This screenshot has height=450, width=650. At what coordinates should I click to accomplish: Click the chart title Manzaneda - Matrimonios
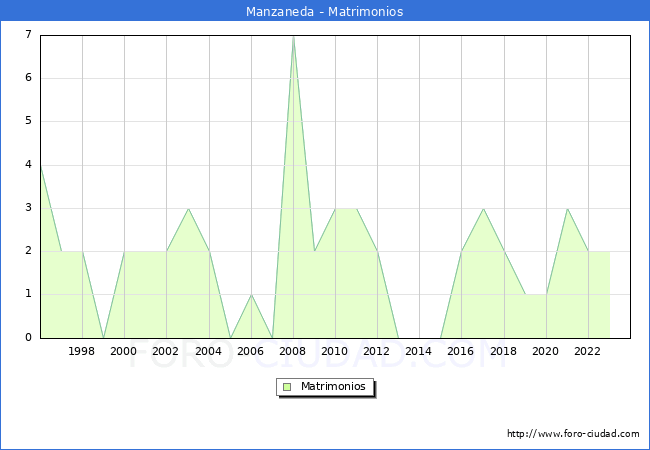click(324, 12)
